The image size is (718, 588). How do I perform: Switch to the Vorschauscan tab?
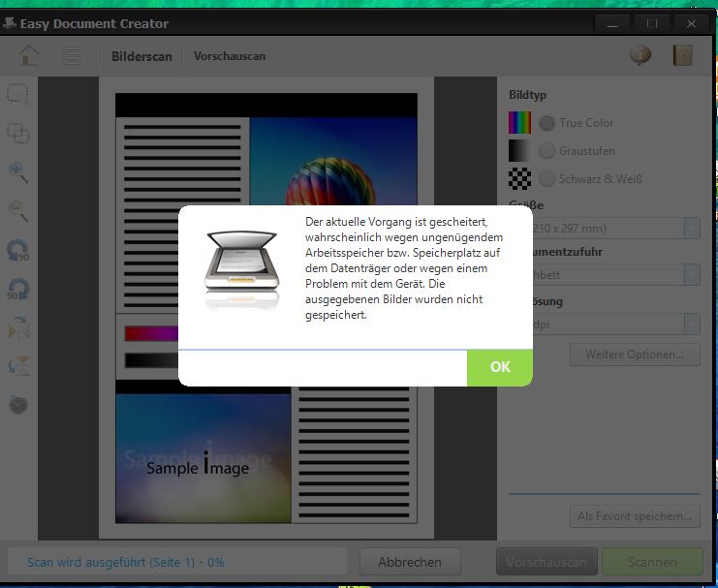pyautogui.click(x=230, y=56)
